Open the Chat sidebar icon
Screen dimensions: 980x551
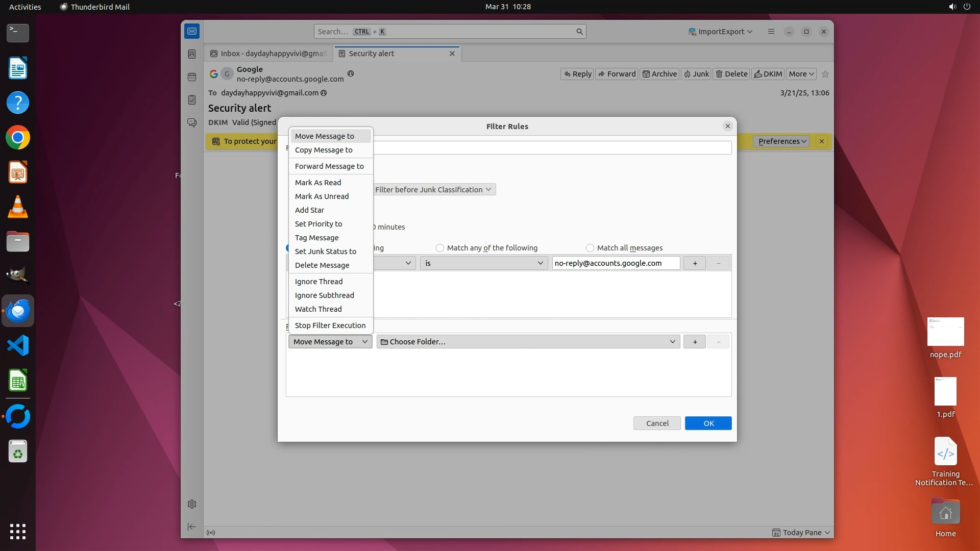tap(192, 123)
